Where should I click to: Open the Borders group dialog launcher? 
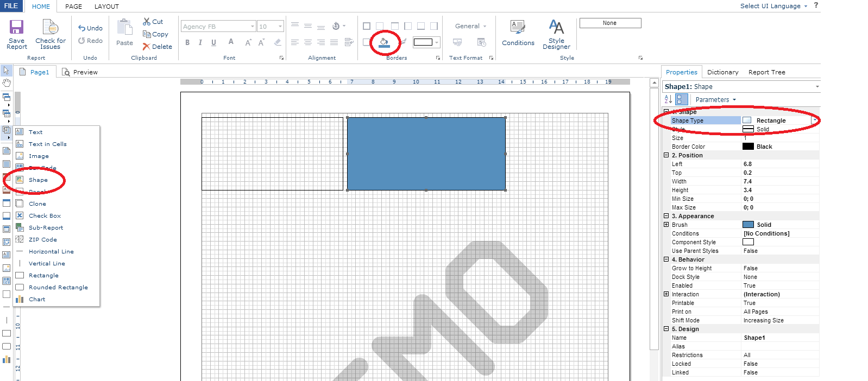(x=438, y=58)
